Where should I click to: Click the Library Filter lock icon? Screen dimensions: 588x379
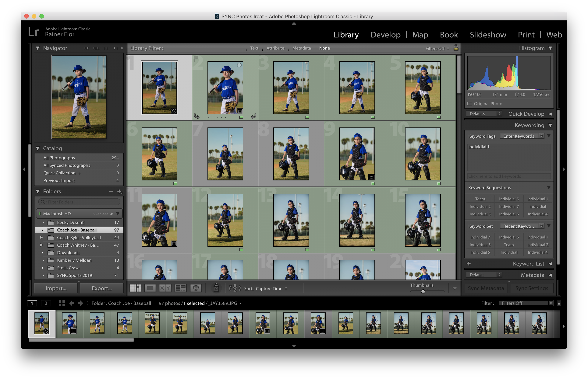tap(456, 48)
